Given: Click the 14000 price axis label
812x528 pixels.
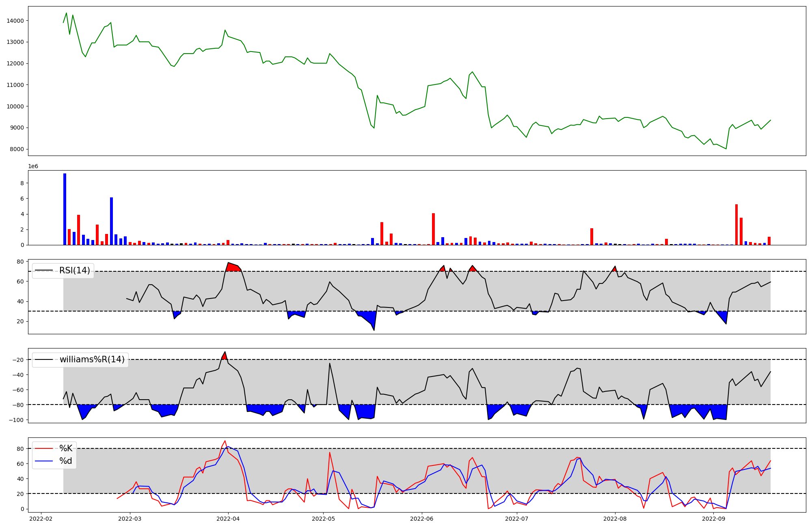Looking at the screenshot, I should pyautogui.click(x=15, y=21).
